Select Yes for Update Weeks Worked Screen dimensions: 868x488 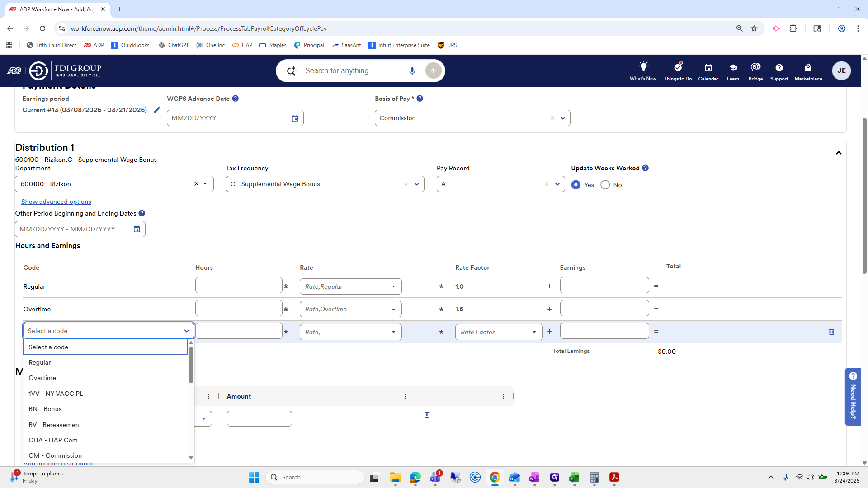[x=576, y=185]
